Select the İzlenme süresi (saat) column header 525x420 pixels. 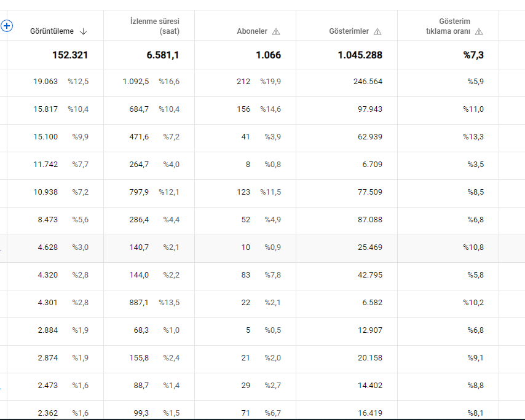(x=155, y=26)
